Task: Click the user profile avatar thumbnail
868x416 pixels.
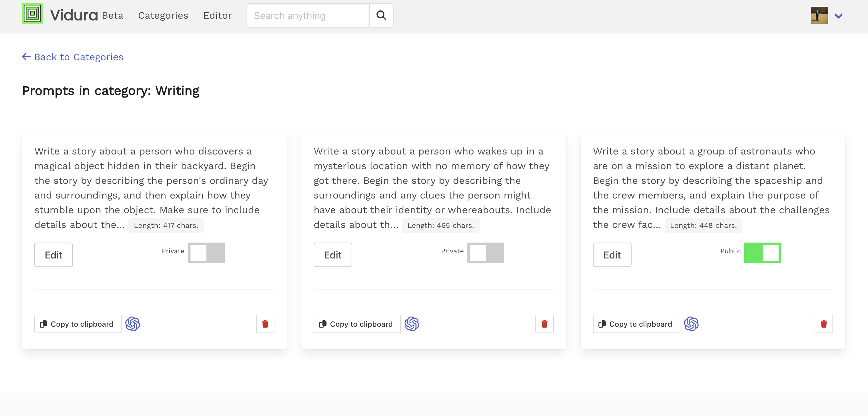Action: 819,15
